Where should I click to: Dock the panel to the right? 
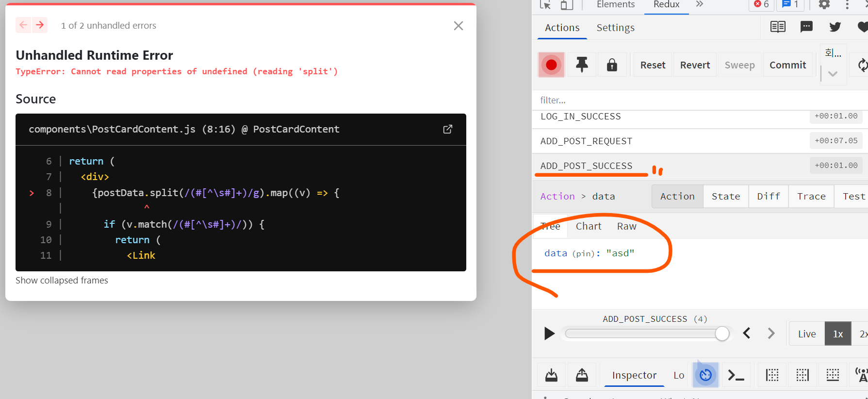(x=802, y=375)
